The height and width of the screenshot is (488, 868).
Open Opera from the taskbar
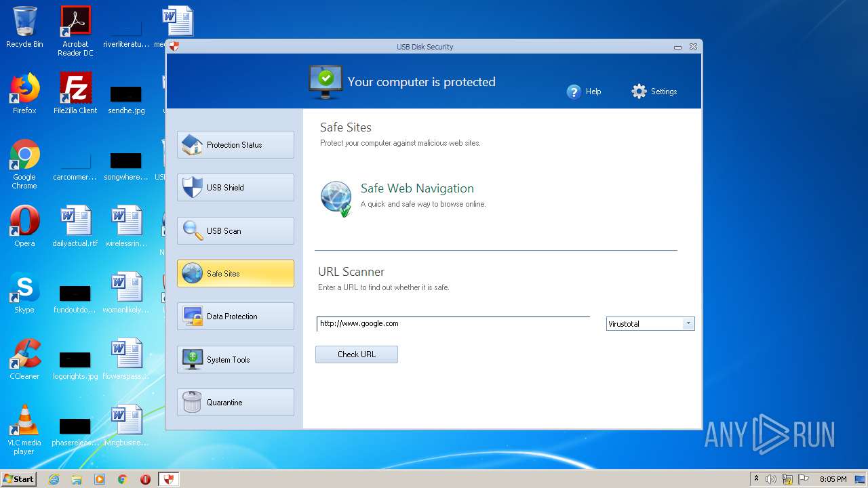(x=145, y=479)
